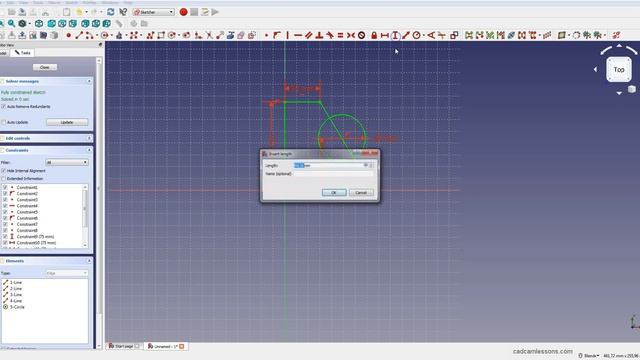This screenshot has width=640, height=360.
Task: Open the Sketcher workbench dropdown
Action: click(154, 12)
